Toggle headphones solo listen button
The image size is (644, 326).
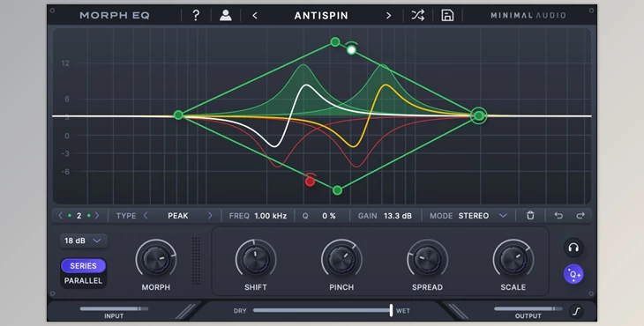pos(573,248)
